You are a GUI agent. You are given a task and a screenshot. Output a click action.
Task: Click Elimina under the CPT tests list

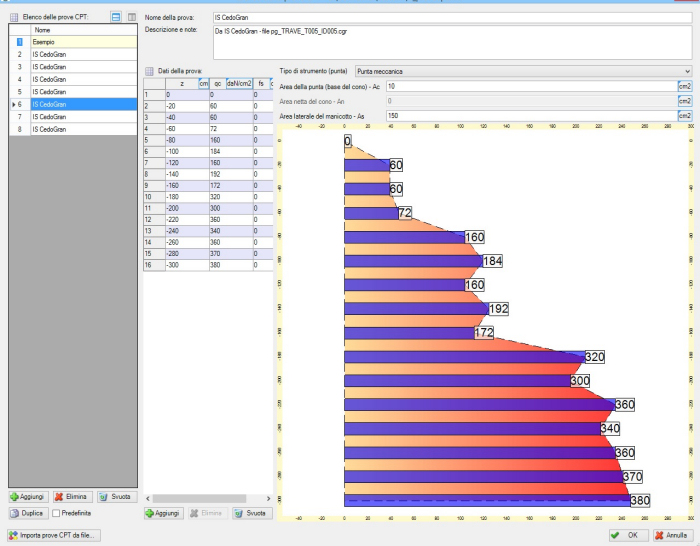click(72, 497)
